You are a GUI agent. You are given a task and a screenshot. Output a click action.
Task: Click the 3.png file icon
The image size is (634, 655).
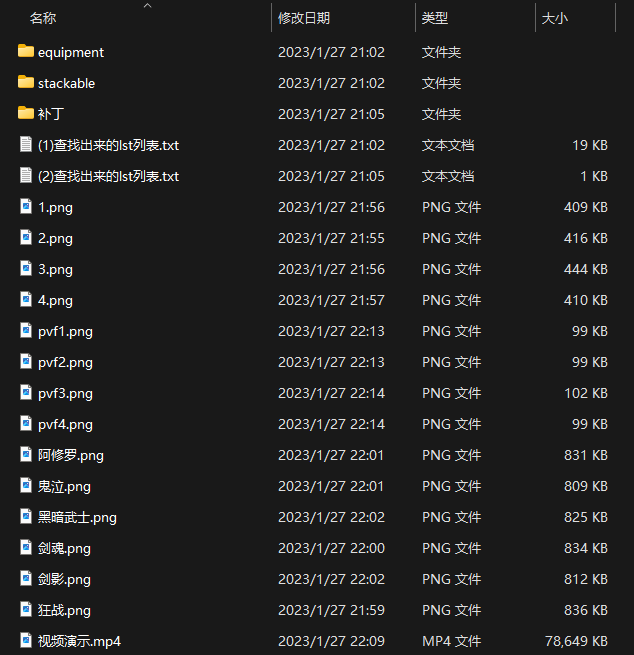pyautogui.click(x=26, y=268)
